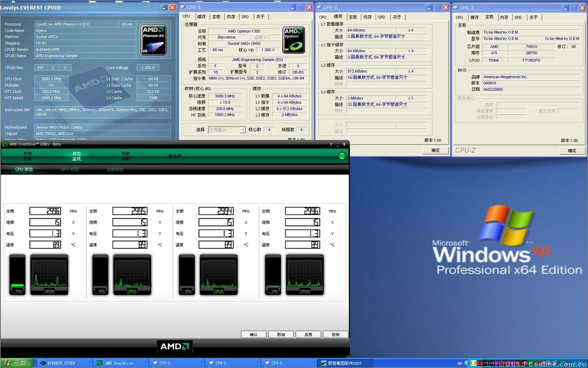Click the AuthenticAMD vendor value
This screenshot has height=368, width=588.
[85, 49]
